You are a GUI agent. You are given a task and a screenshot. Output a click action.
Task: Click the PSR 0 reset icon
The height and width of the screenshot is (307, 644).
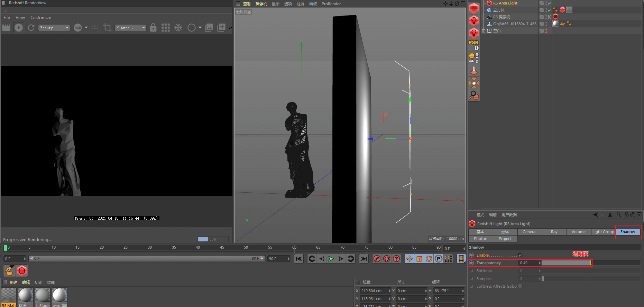[474, 45]
